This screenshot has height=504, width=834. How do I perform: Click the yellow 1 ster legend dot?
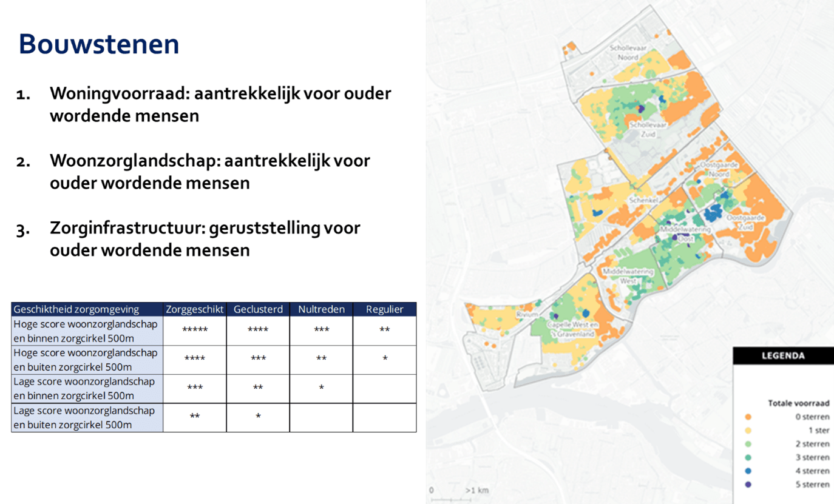[748, 430]
